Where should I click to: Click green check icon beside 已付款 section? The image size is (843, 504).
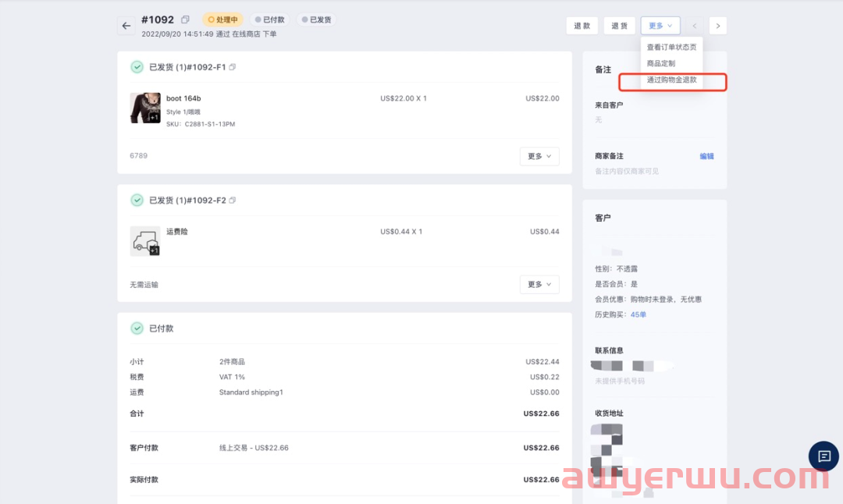pos(137,328)
